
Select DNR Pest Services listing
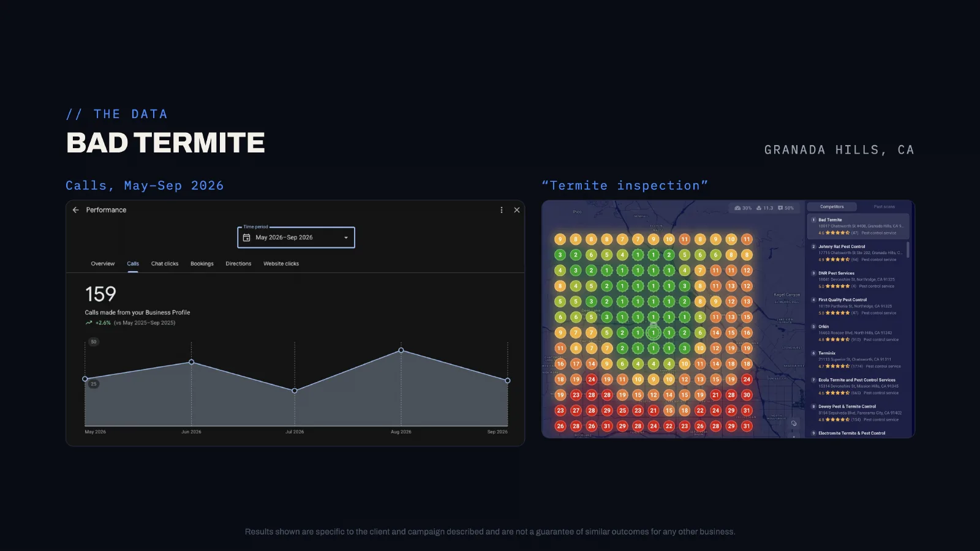pyautogui.click(x=858, y=280)
